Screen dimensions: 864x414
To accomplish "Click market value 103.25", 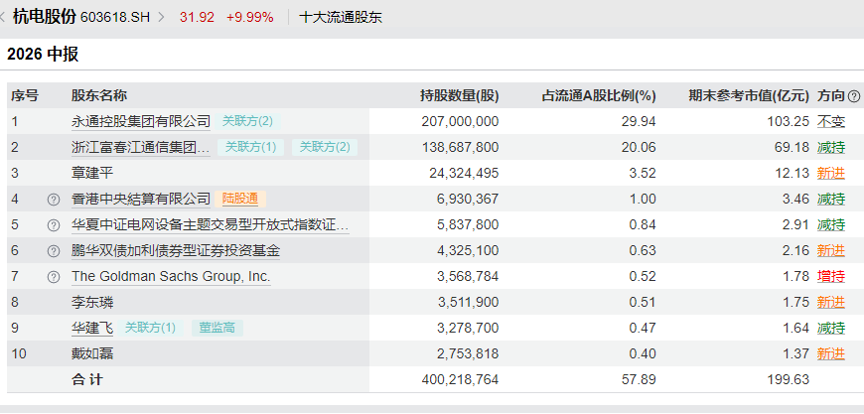I will click(x=789, y=122).
